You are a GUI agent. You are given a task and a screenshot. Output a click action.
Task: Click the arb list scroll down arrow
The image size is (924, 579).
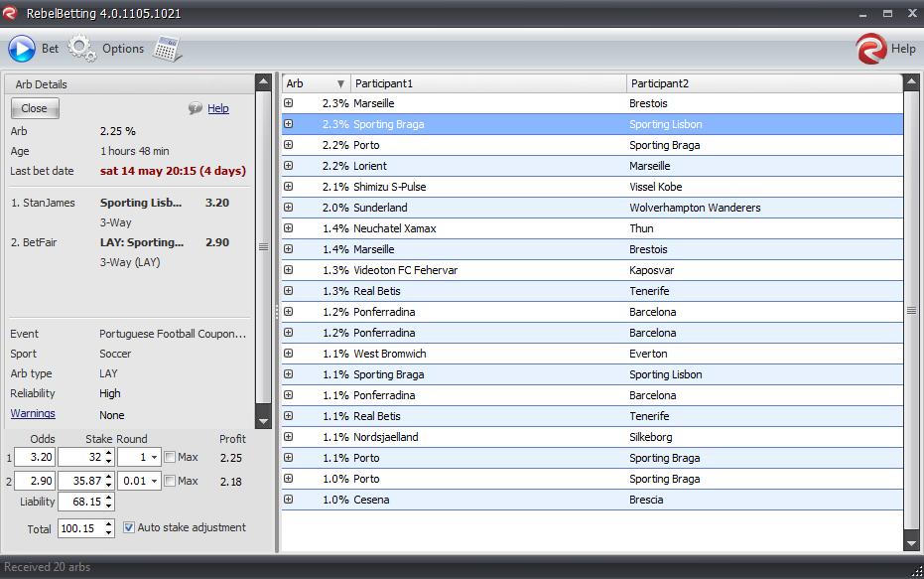pyautogui.click(x=911, y=543)
